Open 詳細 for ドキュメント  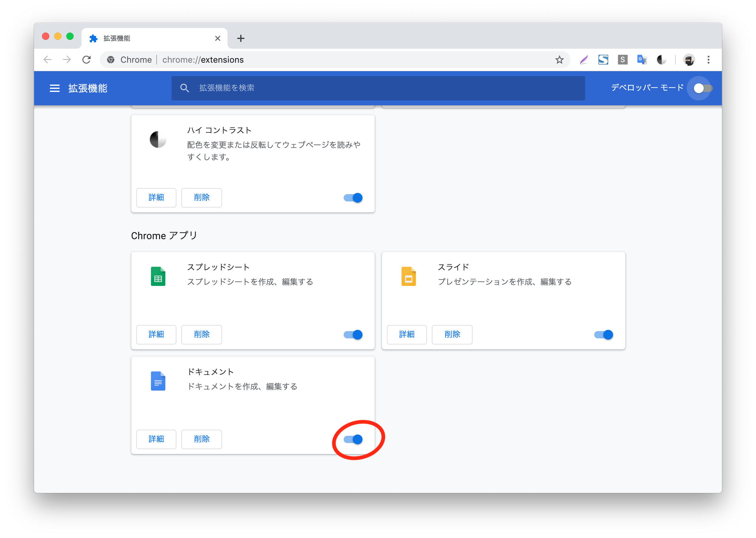tap(156, 439)
